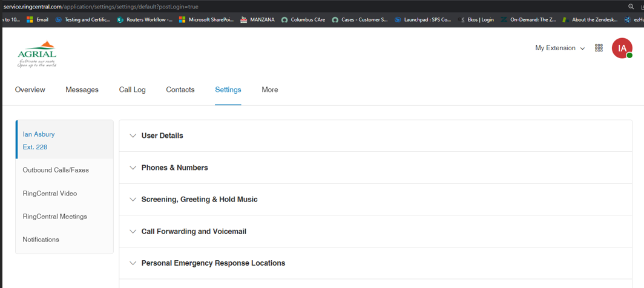Expand Screening, Greeting & Hold Music

point(375,199)
